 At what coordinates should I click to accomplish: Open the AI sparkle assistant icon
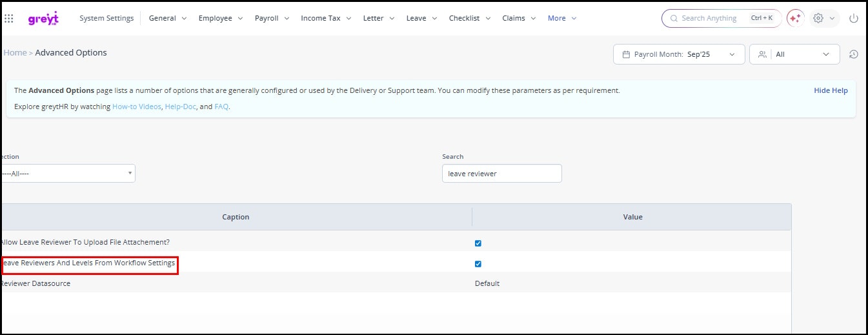click(x=795, y=18)
